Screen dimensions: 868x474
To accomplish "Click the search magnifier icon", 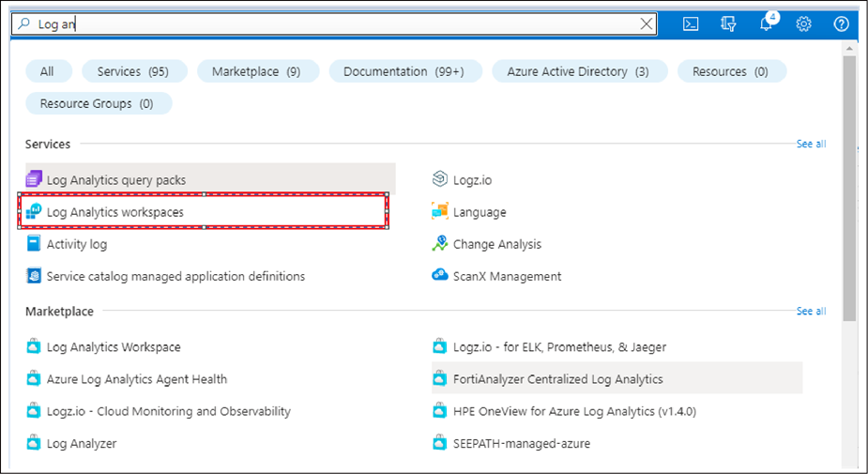I will 23,23.
